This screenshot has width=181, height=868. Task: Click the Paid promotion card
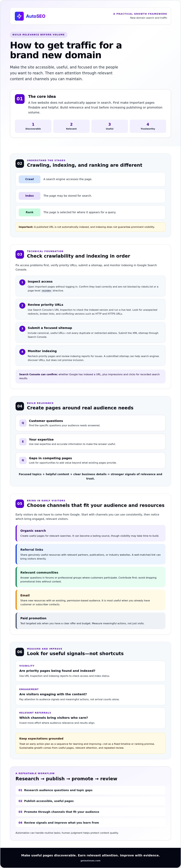[x=91, y=621]
